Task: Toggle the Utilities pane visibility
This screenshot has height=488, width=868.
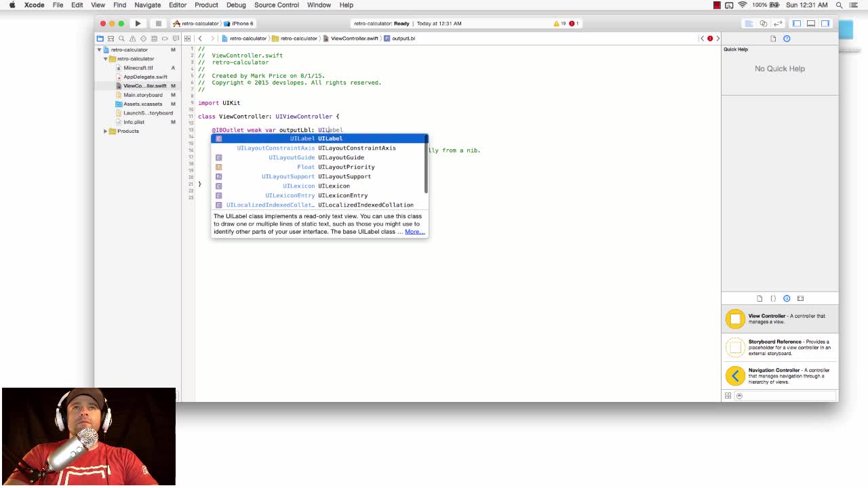Action: coord(825,23)
